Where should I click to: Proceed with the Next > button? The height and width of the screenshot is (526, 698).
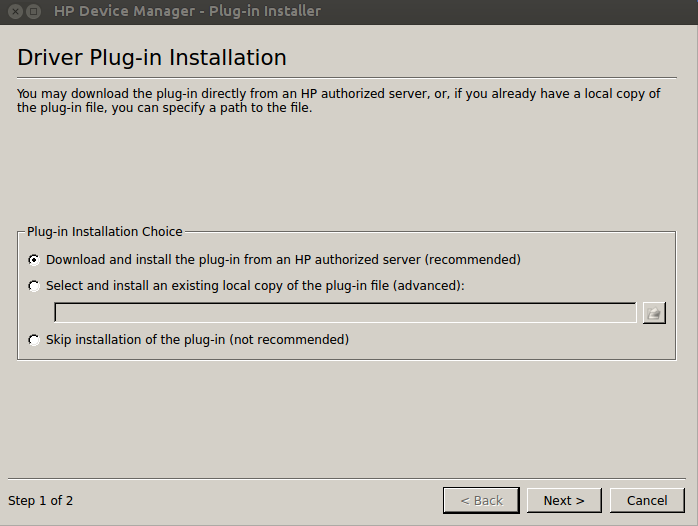564,501
